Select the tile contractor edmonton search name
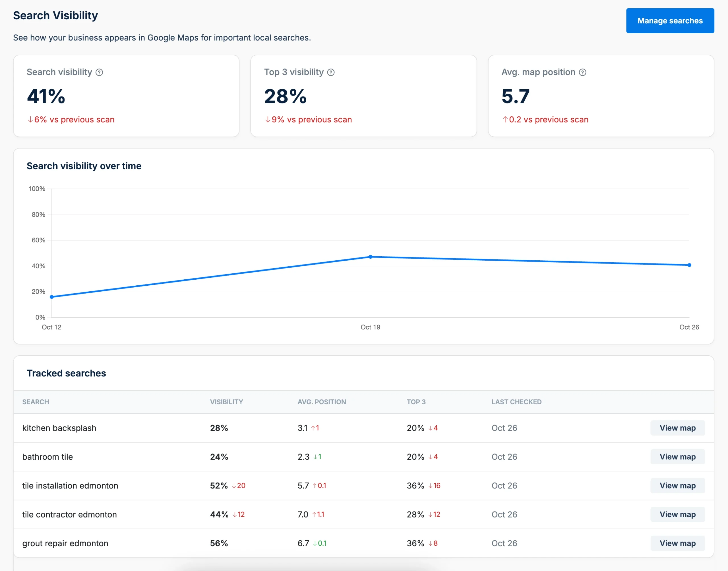This screenshot has width=728, height=571. tap(69, 514)
